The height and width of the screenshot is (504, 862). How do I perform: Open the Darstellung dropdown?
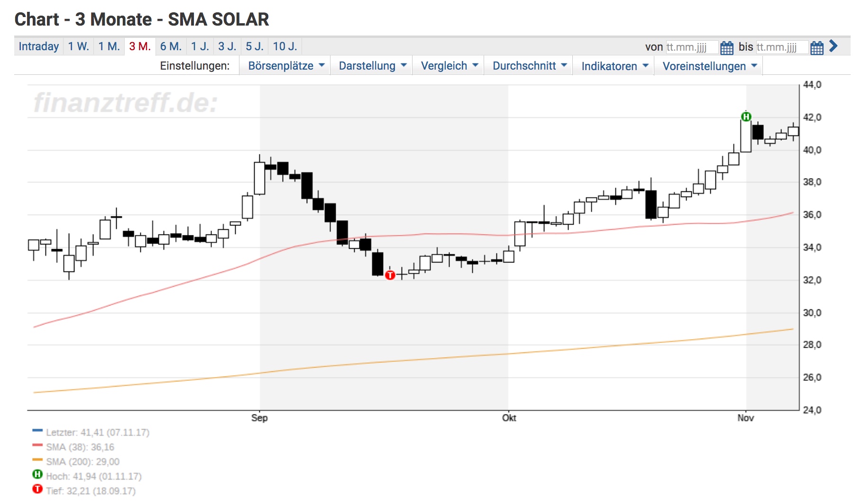click(x=371, y=66)
